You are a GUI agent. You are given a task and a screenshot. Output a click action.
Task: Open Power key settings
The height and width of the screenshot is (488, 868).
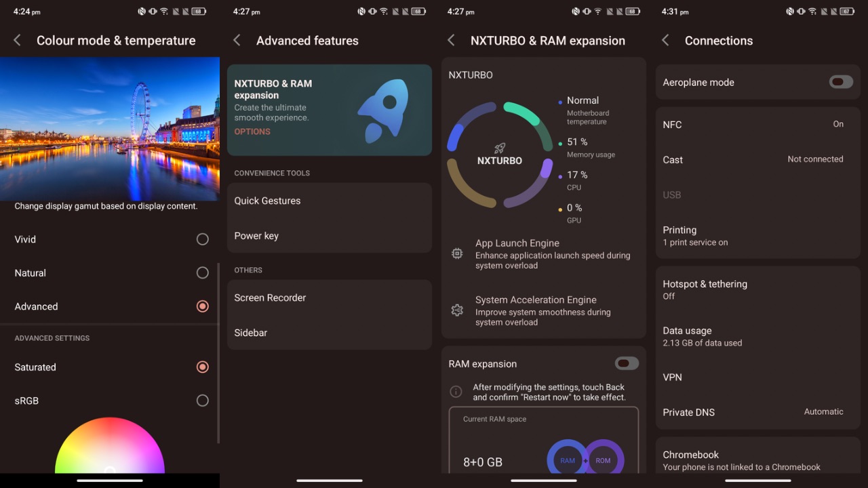tap(330, 236)
